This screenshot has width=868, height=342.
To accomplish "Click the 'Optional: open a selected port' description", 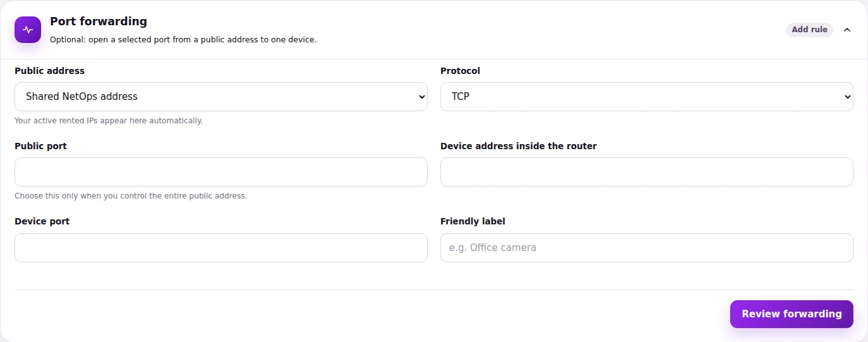I will pos(183,40).
